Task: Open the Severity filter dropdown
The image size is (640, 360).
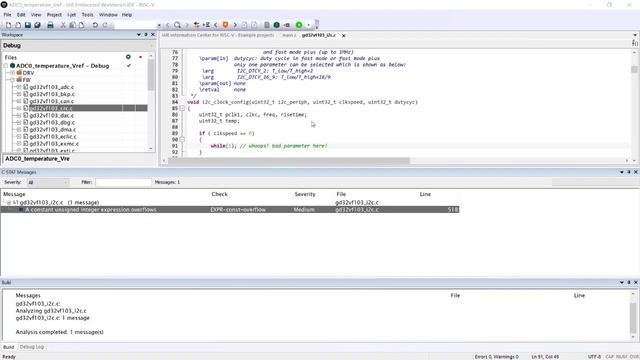Action: tap(48, 182)
